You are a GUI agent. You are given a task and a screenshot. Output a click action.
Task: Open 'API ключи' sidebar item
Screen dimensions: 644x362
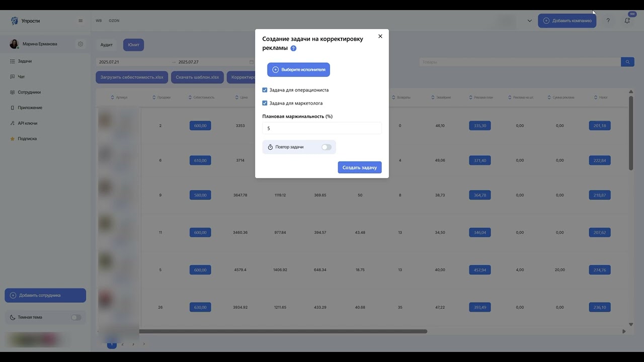point(28,123)
